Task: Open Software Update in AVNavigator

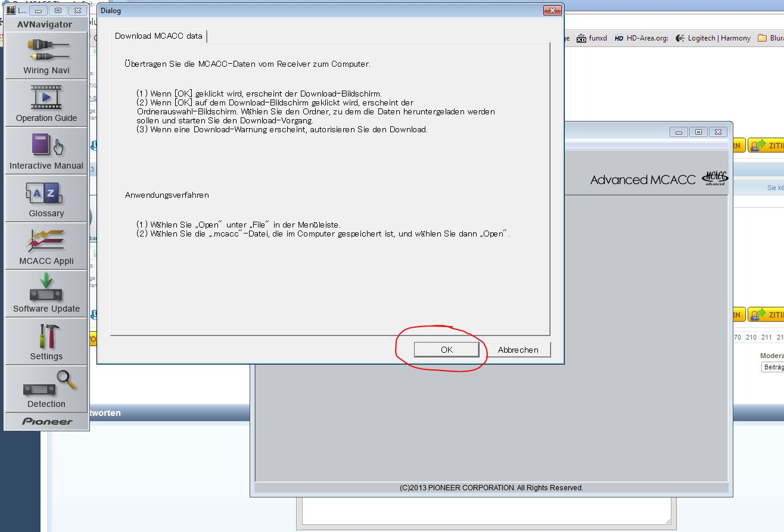Action: point(46,294)
